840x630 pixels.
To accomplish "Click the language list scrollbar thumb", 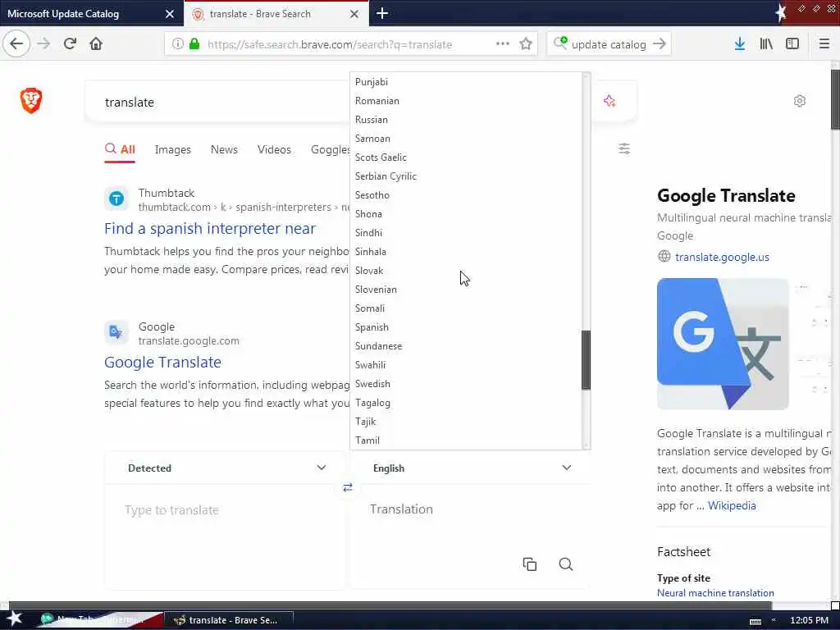I will point(586,360).
